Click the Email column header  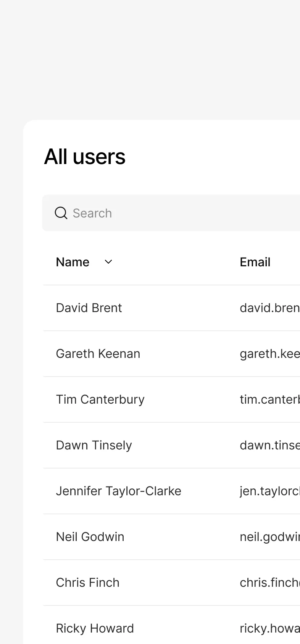click(255, 262)
